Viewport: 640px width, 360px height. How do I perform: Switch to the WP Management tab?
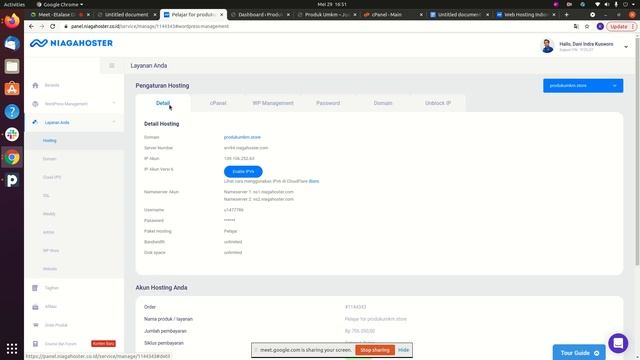(273, 103)
